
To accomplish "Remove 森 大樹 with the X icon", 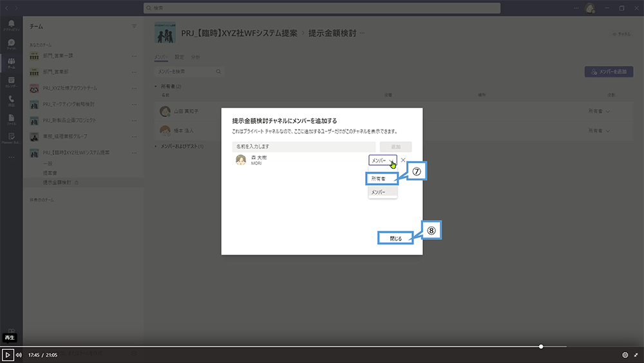I will (403, 161).
